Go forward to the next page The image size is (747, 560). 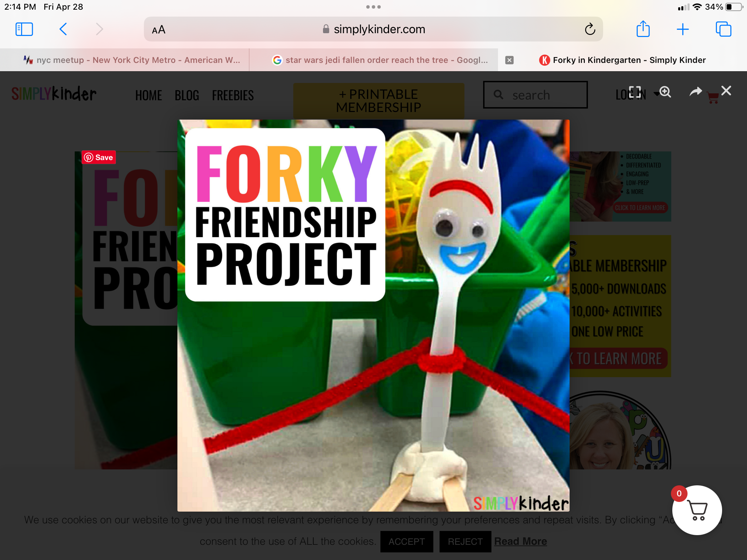pyautogui.click(x=100, y=29)
